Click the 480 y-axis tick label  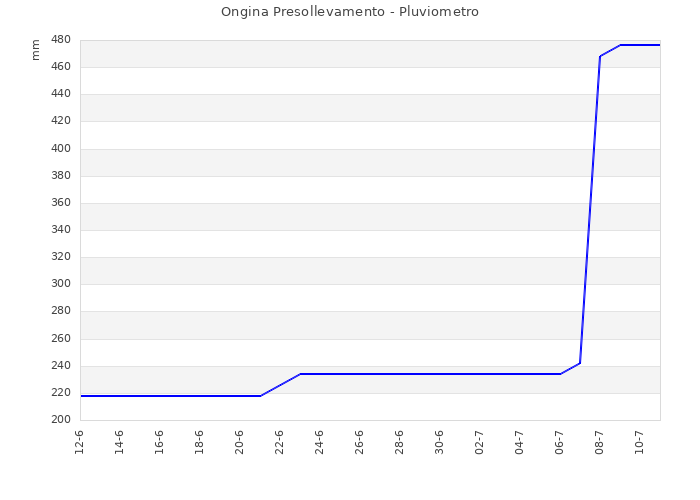61,40
